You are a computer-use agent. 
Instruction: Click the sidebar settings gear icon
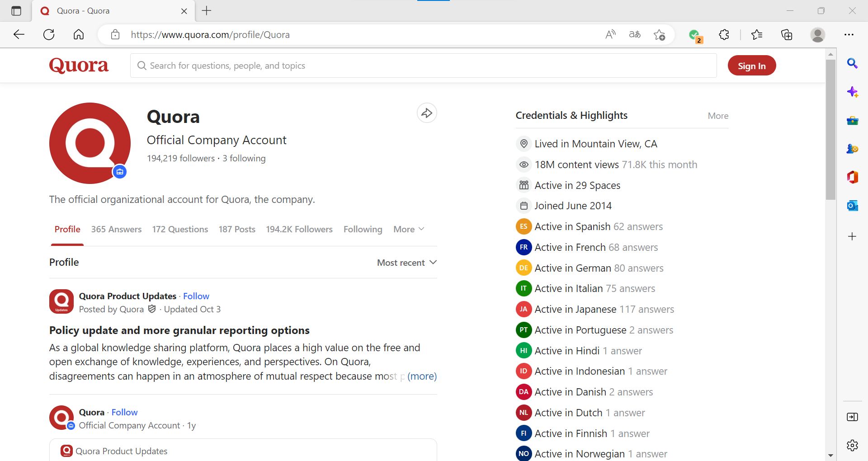(x=852, y=445)
